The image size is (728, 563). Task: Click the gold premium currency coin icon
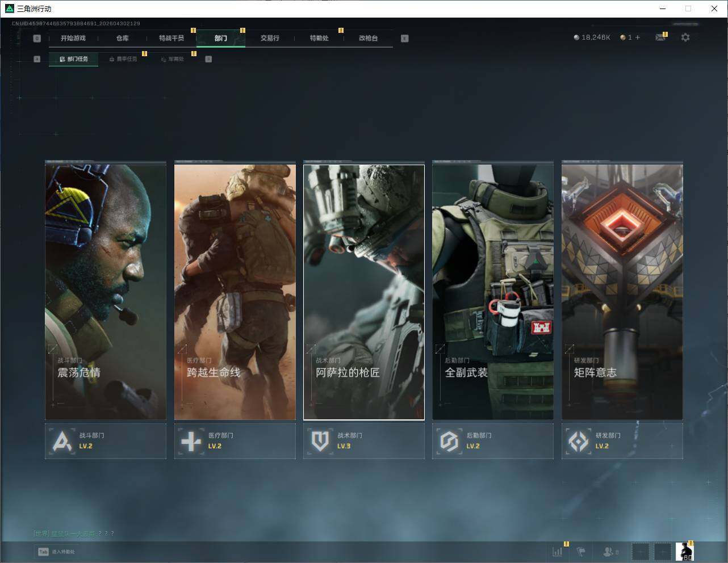pos(623,37)
